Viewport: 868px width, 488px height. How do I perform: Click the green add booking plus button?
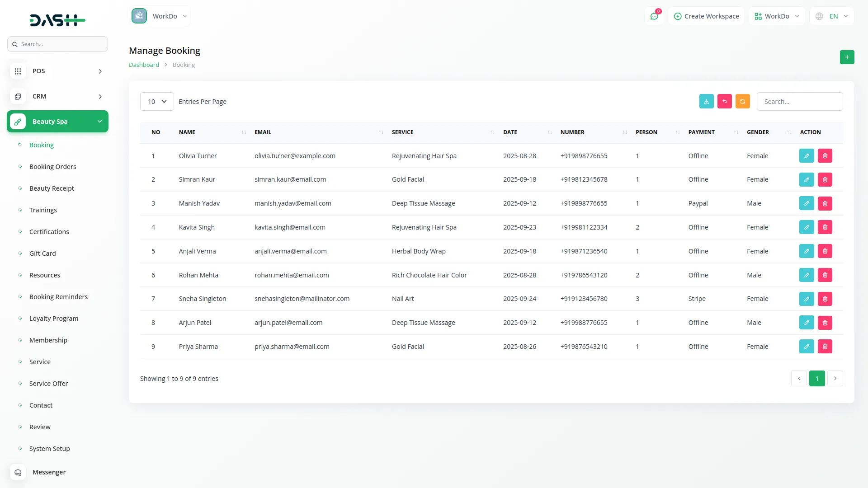(x=847, y=57)
